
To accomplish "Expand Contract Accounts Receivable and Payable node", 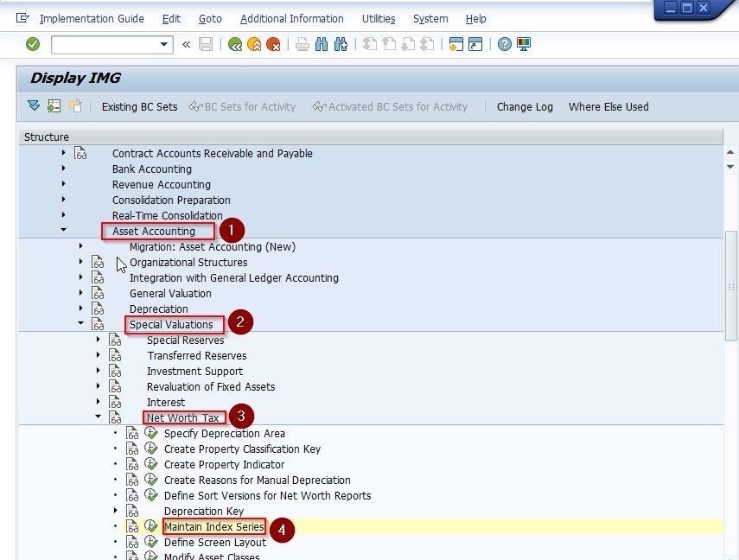I will click(63, 153).
